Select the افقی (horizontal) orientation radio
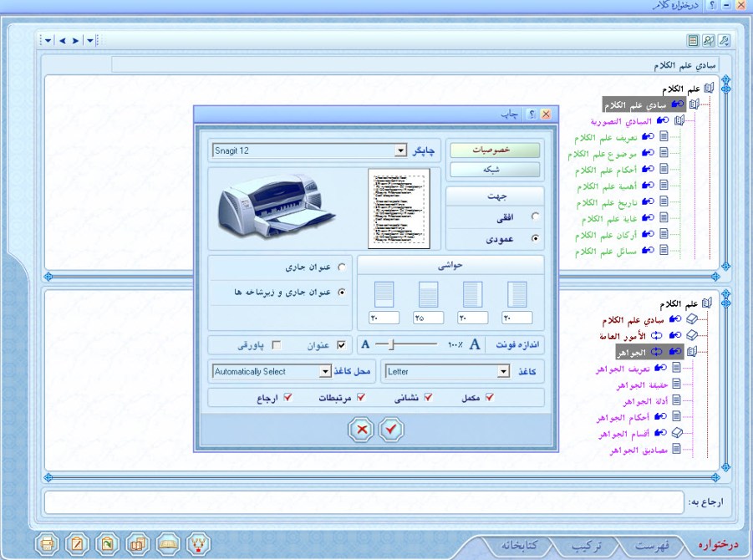Viewport: 753px width, 560px height. point(535,216)
